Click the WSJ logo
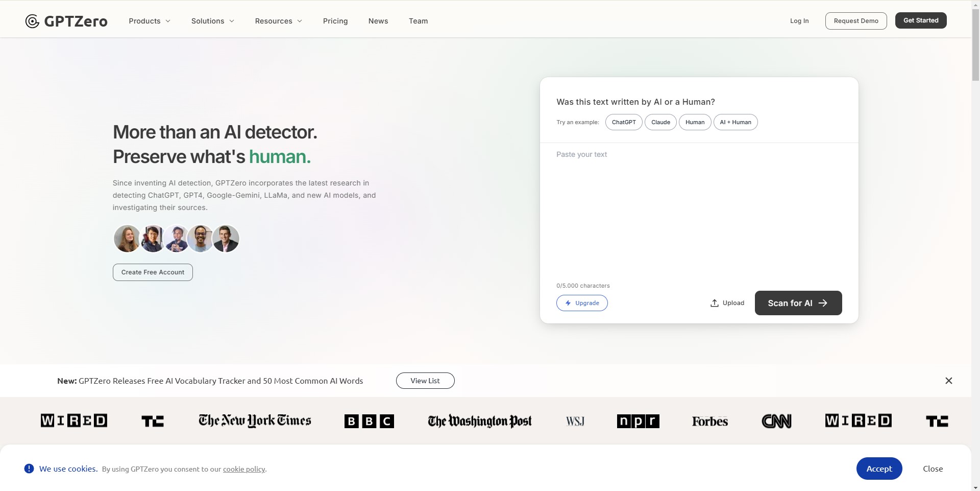980x491 pixels. click(575, 422)
